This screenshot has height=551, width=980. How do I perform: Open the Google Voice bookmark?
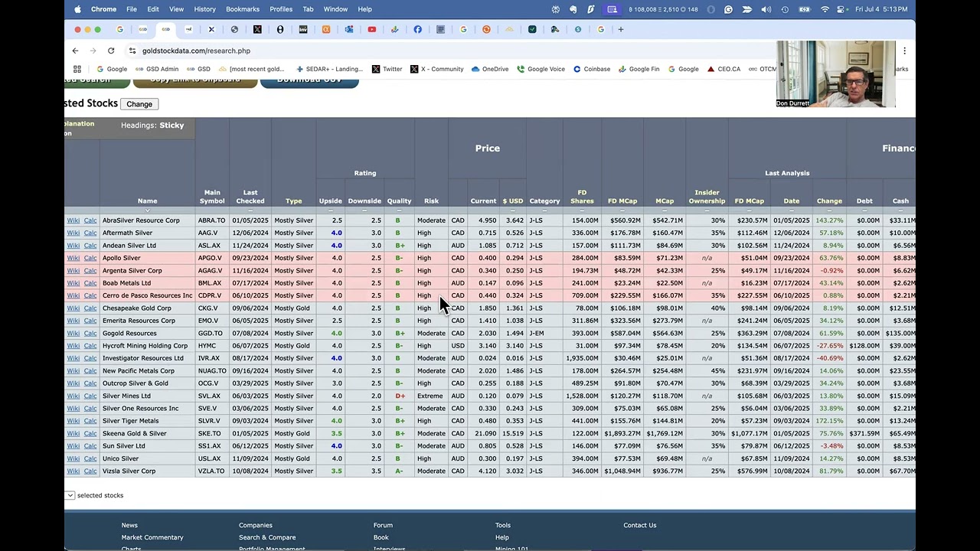[x=541, y=69]
